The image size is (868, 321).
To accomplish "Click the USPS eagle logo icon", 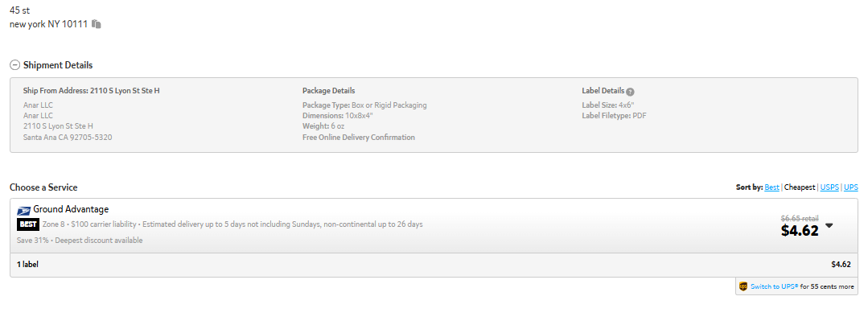I will [x=24, y=210].
